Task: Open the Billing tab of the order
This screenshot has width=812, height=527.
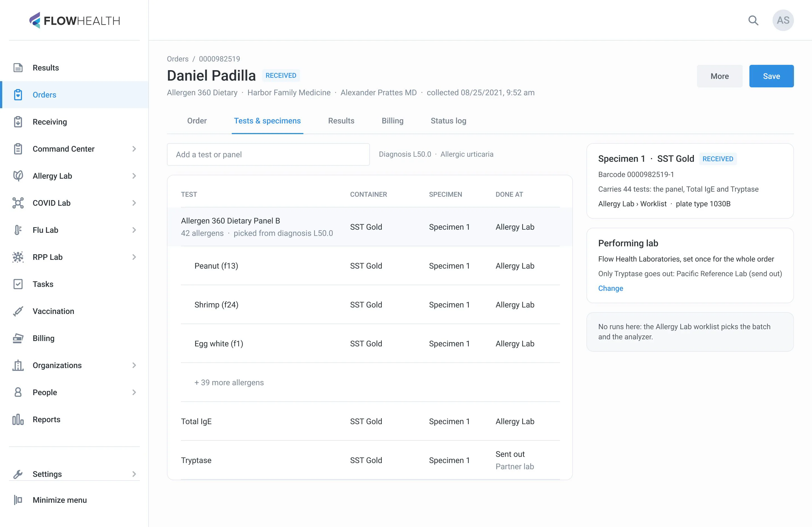Action: pos(392,121)
